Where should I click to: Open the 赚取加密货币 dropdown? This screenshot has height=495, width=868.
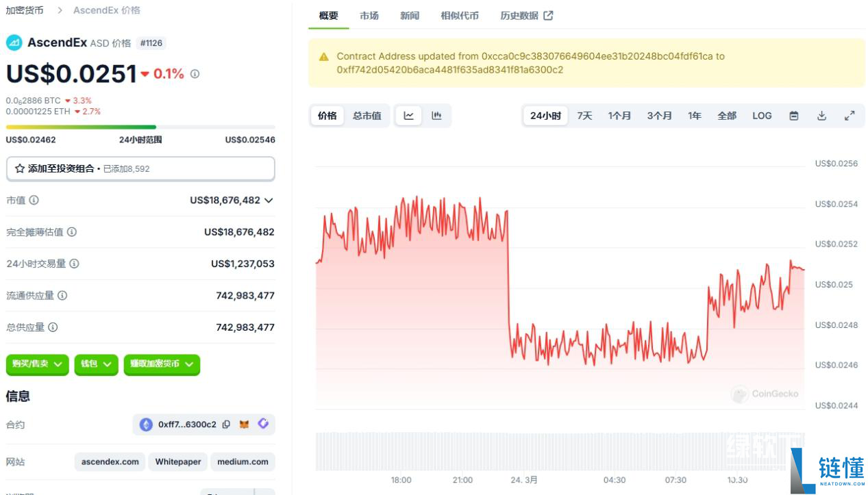coord(162,364)
